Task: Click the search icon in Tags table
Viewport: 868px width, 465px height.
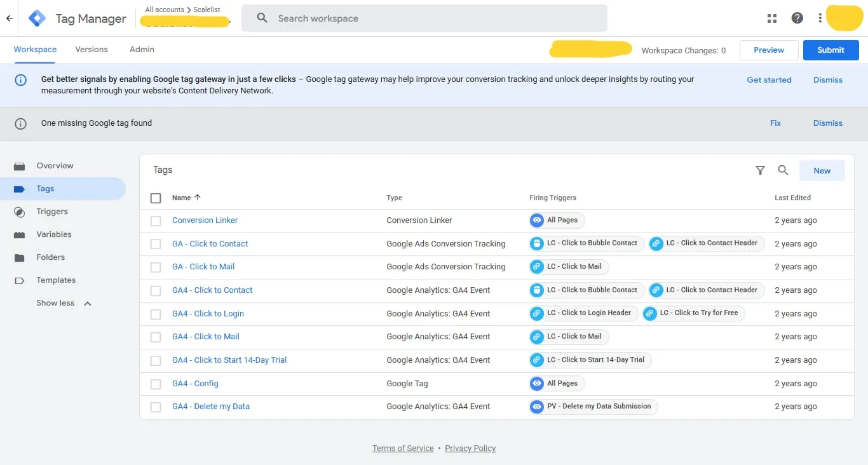Action: click(x=783, y=170)
